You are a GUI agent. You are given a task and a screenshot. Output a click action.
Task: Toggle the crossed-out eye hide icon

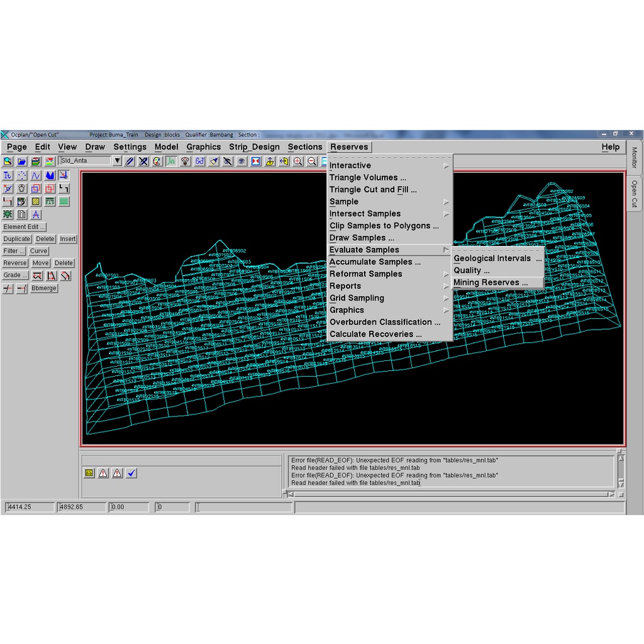point(228,161)
